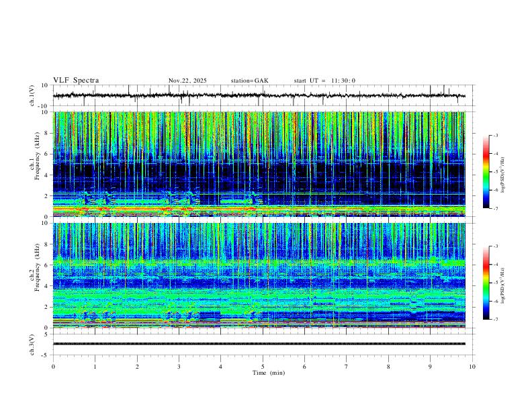This screenshot has height=411, width=532.
Task: Click the ch.3(V) axis label
Action: pos(33,345)
